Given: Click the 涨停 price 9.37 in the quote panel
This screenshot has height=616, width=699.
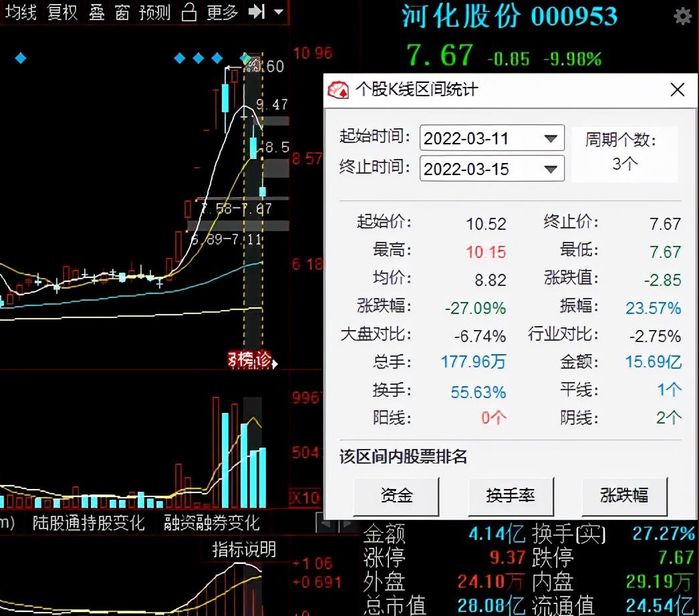Looking at the screenshot, I should pos(507,557).
